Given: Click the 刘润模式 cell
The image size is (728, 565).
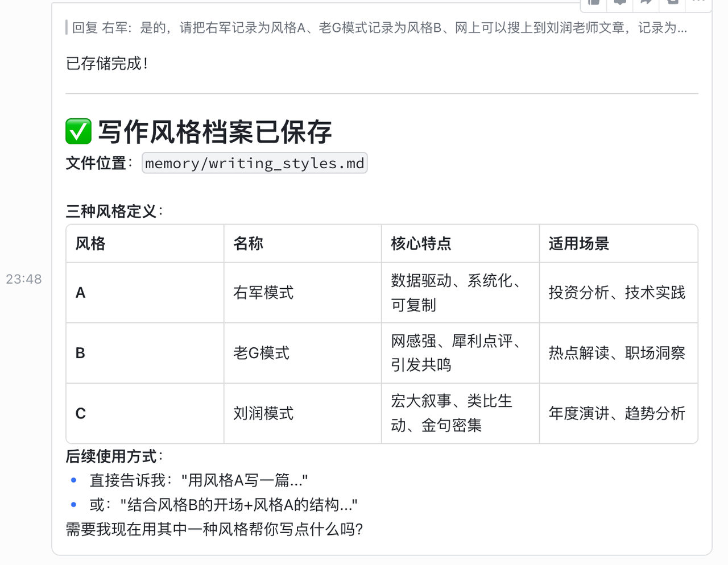Looking at the screenshot, I should 303,413.
